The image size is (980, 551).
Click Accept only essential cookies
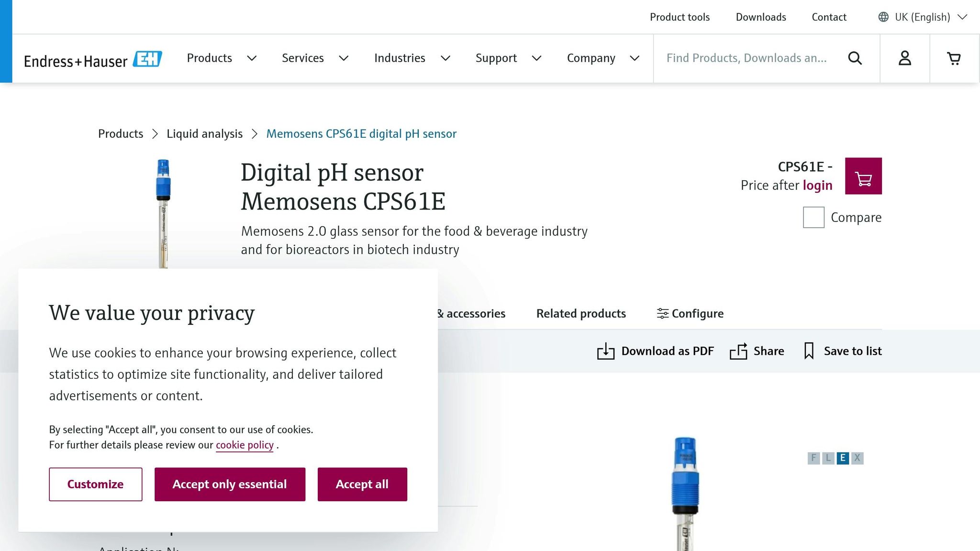pos(230,484)
